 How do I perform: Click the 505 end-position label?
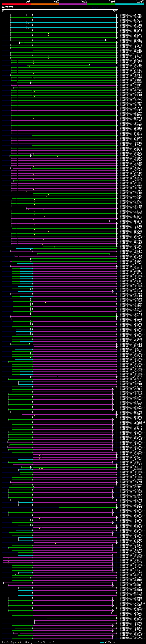(x=115, y=11)
